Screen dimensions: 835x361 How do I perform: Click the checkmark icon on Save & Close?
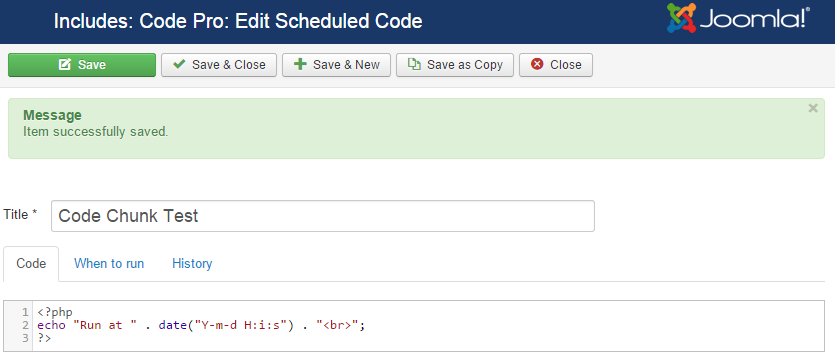pos(179,64)
